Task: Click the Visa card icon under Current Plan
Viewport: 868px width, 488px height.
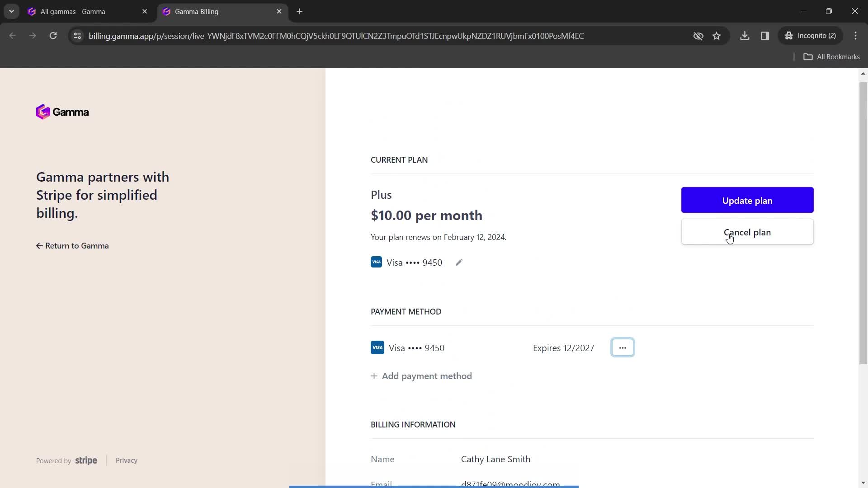Action: (x=376, y=262)
